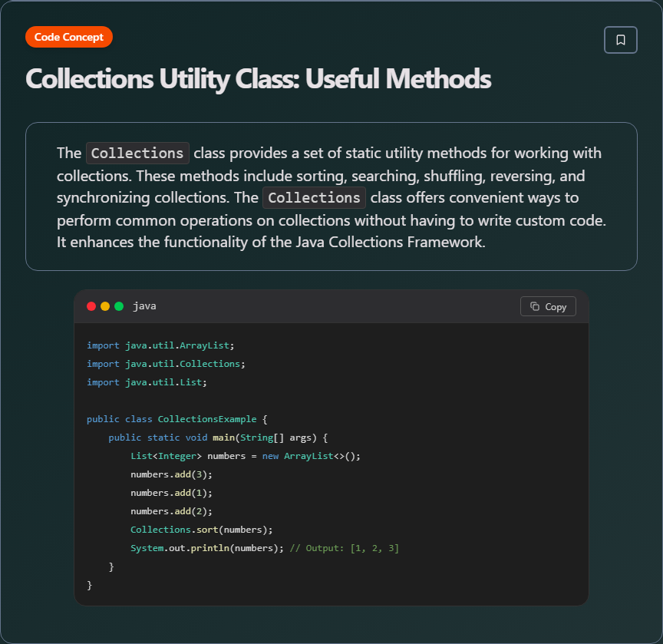Click the import java.util.List line
Screen dimensions: 663x644
tap(147, 382)
